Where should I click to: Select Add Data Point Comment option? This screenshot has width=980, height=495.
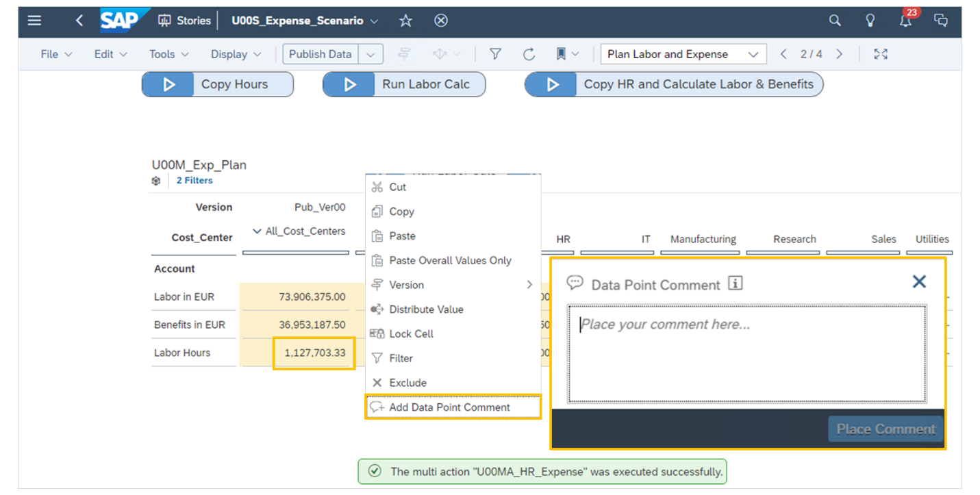click(449, 407)
